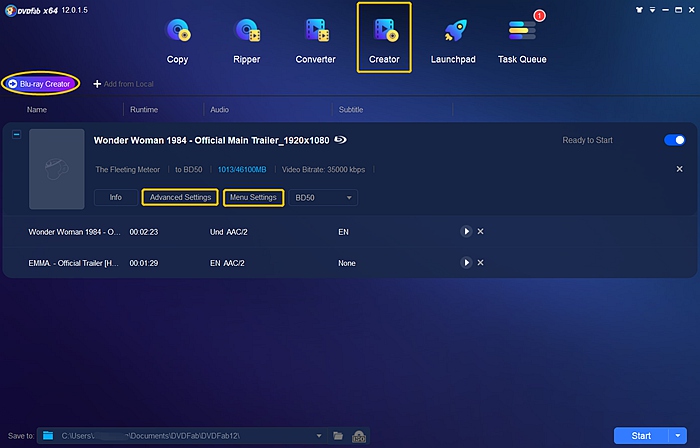Screen dimensions: 700x448
Task: Open the skin shirt icon in title bar
Action: pyautogui.click(x=639, y=10)
